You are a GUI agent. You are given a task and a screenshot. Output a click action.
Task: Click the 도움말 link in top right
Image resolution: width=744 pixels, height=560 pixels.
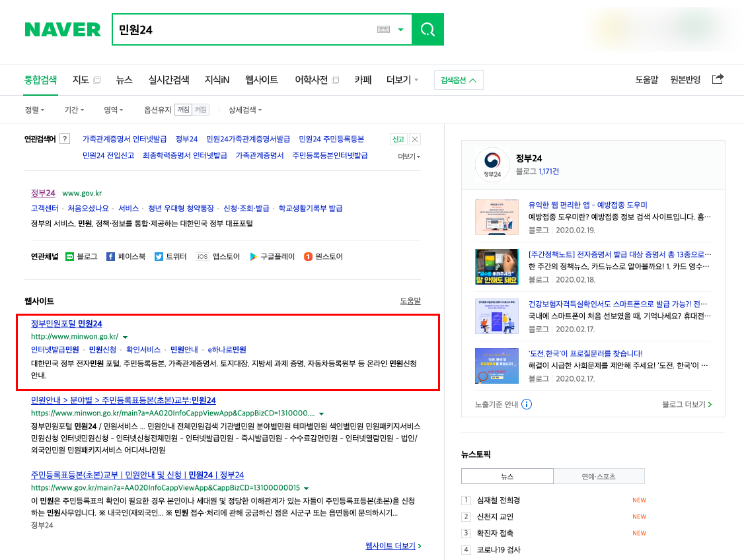(647, 80)
